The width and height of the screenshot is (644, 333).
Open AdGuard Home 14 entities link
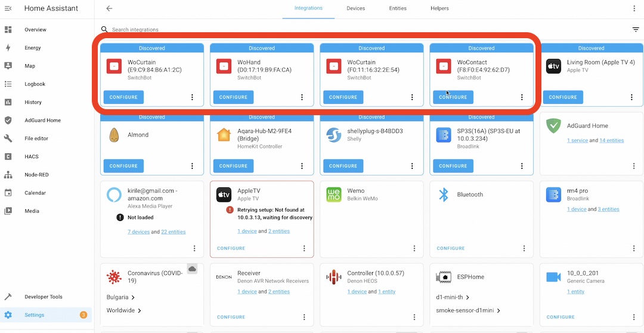pyautogui.click(x=612, y=141)
